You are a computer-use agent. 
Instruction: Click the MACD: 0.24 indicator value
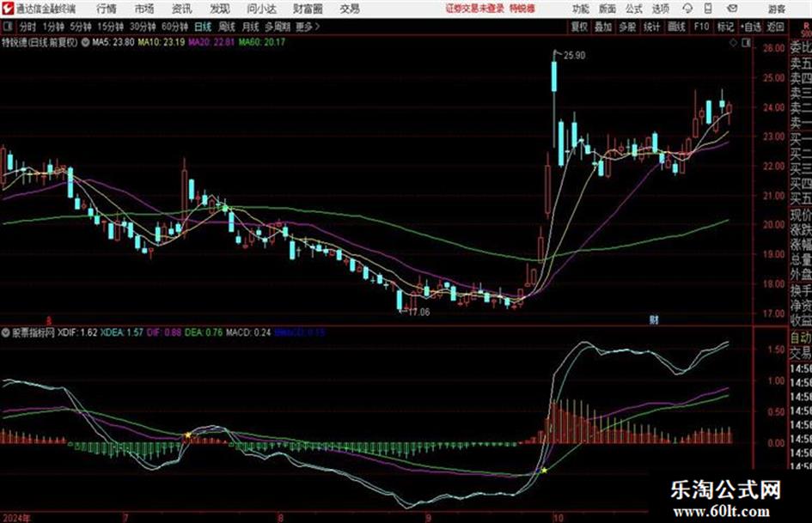pos(248,332)
